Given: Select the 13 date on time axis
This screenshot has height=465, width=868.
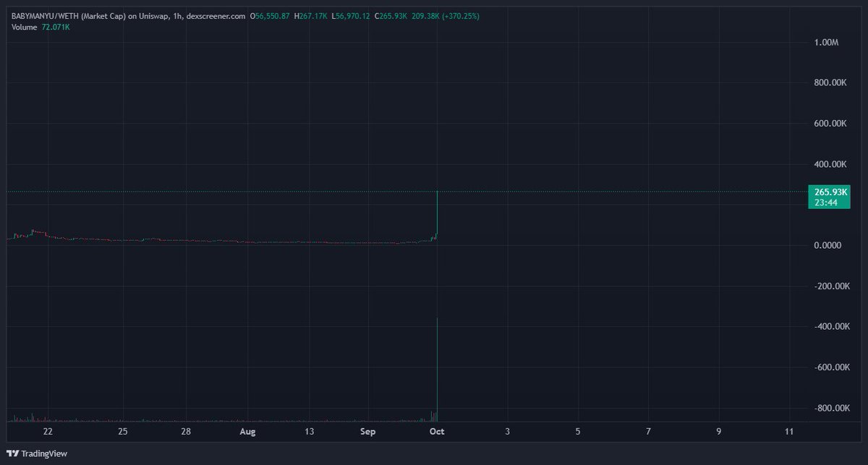Looking at the screenshot, I should 309,432.
